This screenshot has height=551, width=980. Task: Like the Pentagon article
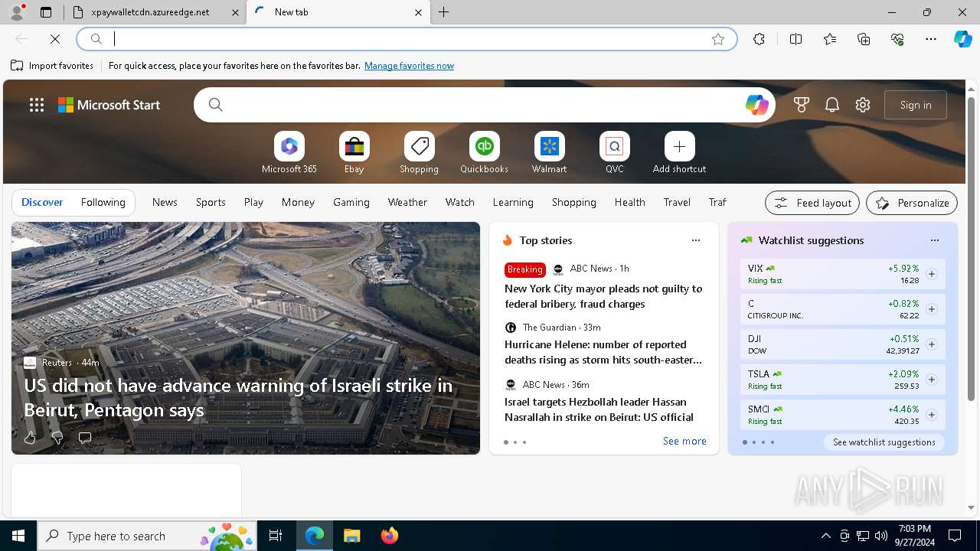(x=30, y=438)
